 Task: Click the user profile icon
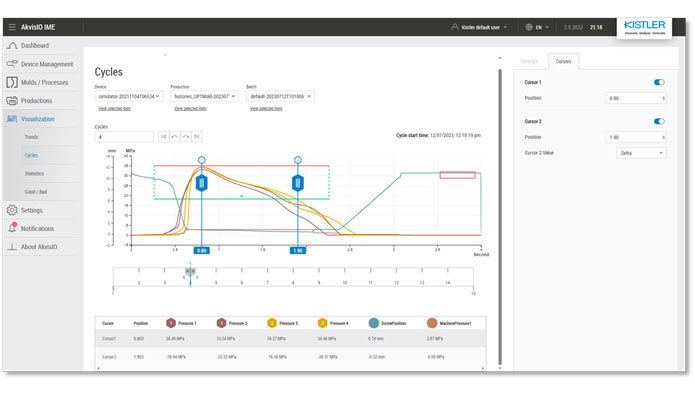455,27
